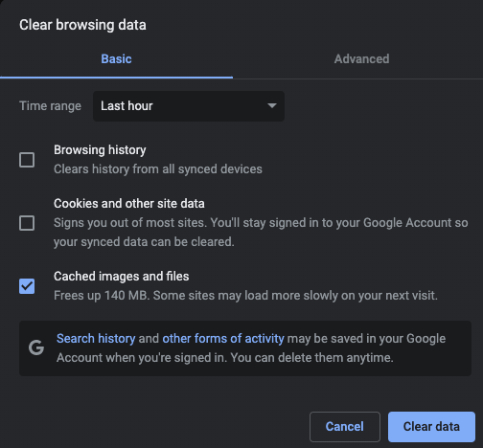The width and height of the screenshot is (483, 448).
Task: Click the Clear browsing data title
Action: point(82,25)
